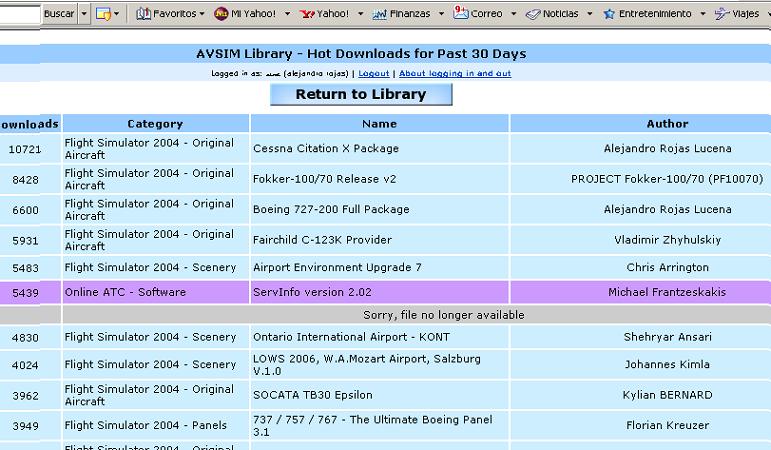Screen dimensions: 771x450
Task: Click the Favoritos toolbar icon
Action: tap(144, 14)
